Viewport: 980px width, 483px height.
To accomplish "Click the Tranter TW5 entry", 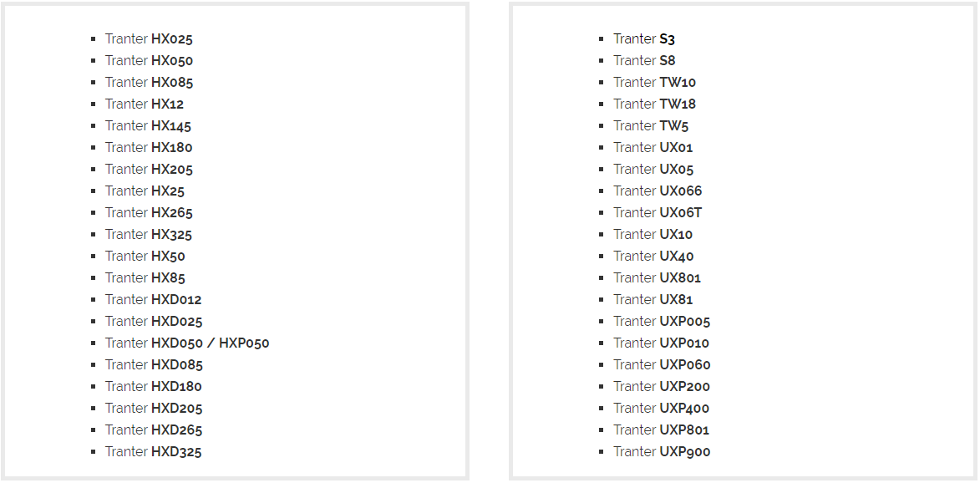I will [652, 125].
